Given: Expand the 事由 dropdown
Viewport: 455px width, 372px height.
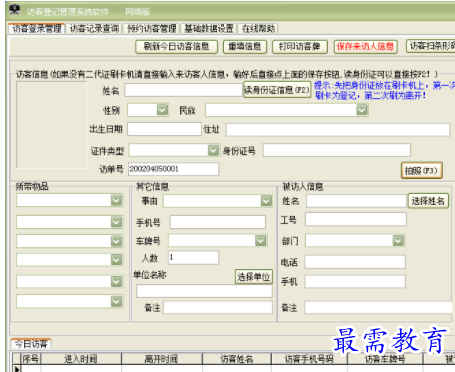Looking at the screenshot, I should 266,201.
